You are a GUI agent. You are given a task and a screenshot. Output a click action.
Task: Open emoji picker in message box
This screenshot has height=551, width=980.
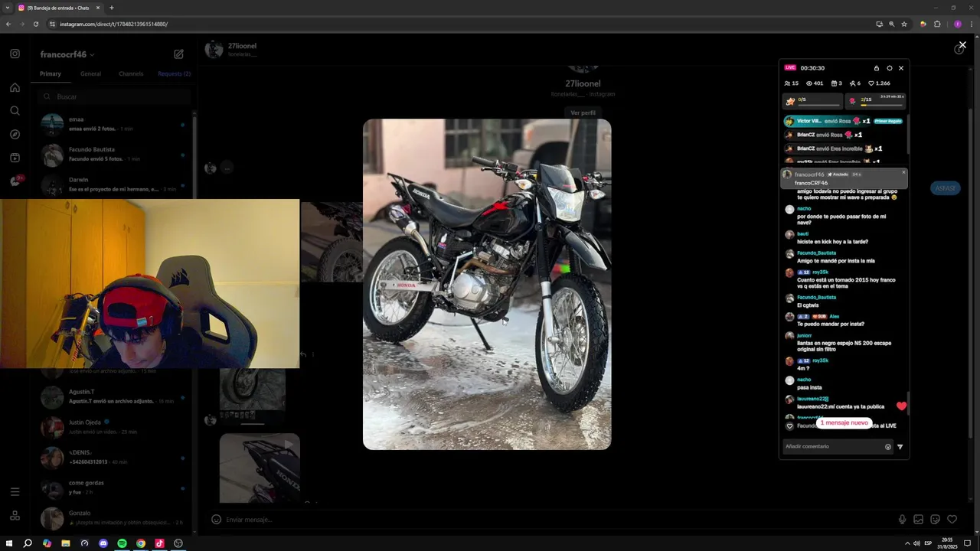click(216, 520)
